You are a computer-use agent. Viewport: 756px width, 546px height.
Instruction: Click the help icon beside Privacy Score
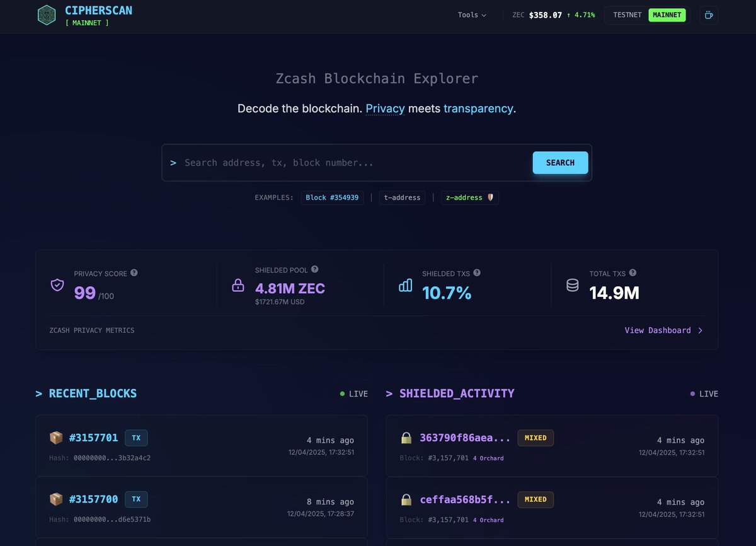(134, 273)
